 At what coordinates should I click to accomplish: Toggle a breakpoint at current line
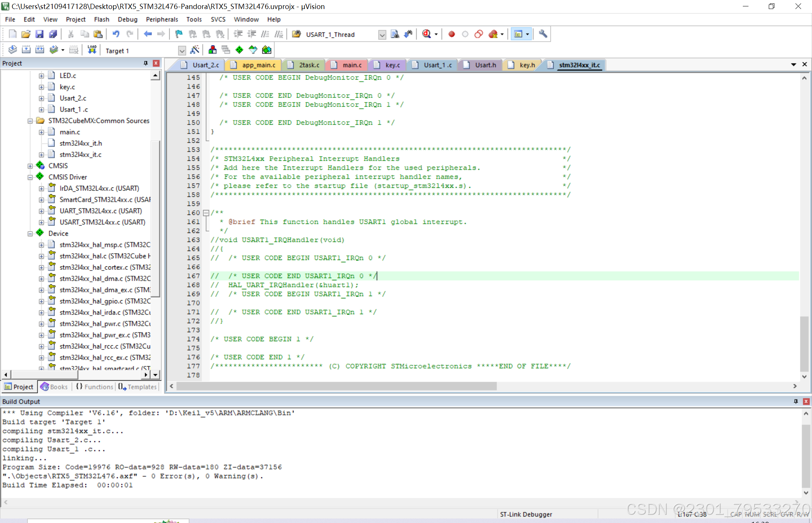(x=451, y=34)
